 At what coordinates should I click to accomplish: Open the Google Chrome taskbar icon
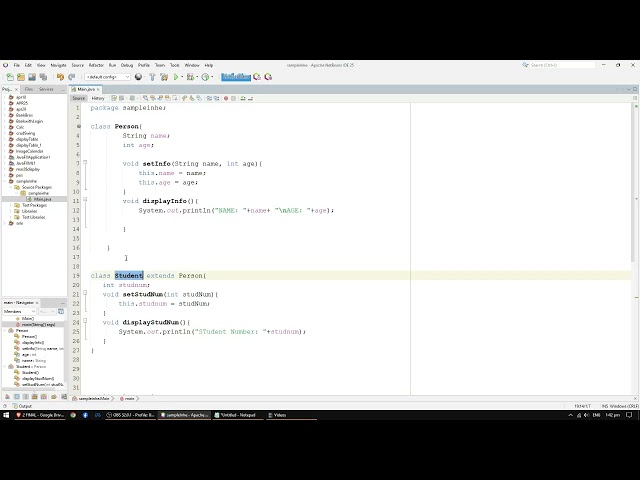tap(73, 415)
